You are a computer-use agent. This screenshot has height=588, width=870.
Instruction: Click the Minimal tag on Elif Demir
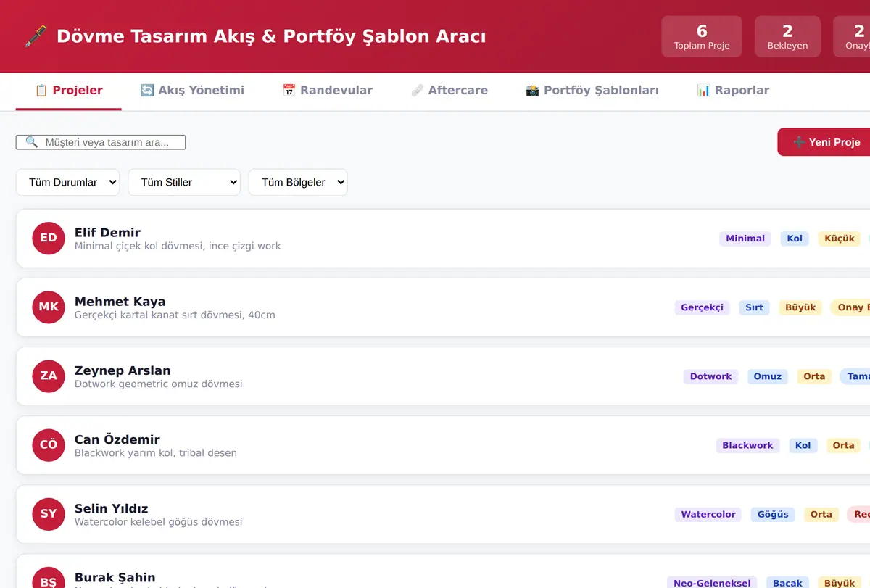[745, 239]
